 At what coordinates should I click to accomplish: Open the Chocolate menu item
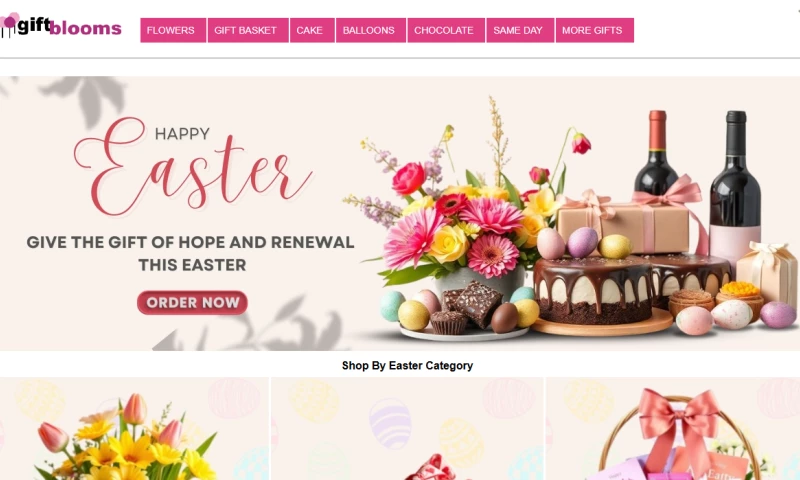pos(446,30)
